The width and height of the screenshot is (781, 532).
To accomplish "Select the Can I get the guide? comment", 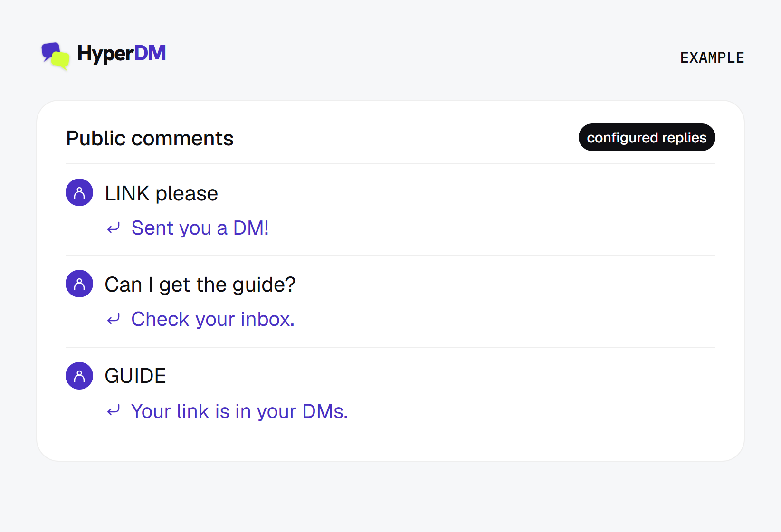I will [x=200, y=285].
